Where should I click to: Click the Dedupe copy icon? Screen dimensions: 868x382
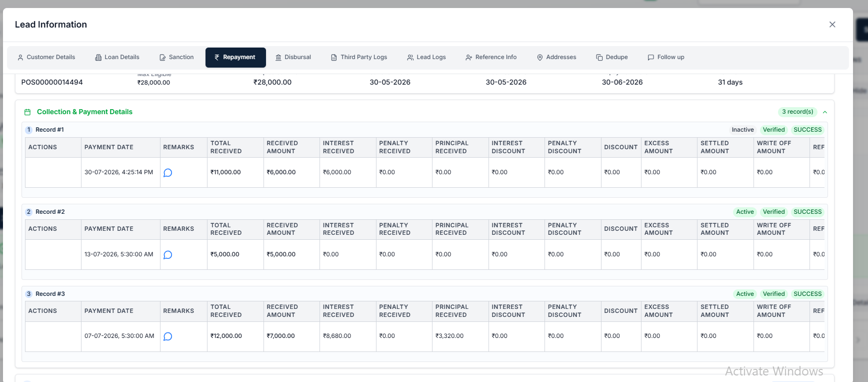point(599,58)
